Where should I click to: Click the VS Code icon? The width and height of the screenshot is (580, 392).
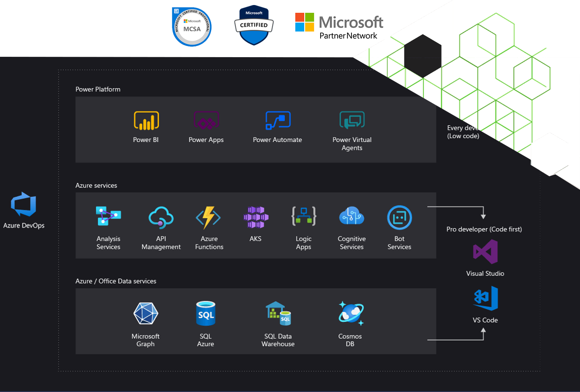(x=486, y=298)
